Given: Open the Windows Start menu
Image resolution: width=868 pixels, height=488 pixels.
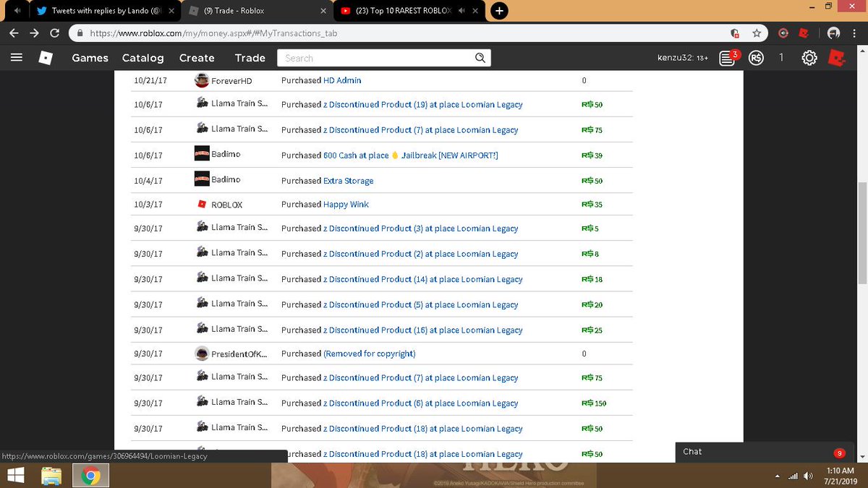Looking at the screenshot, I should (x=16, y=475).
